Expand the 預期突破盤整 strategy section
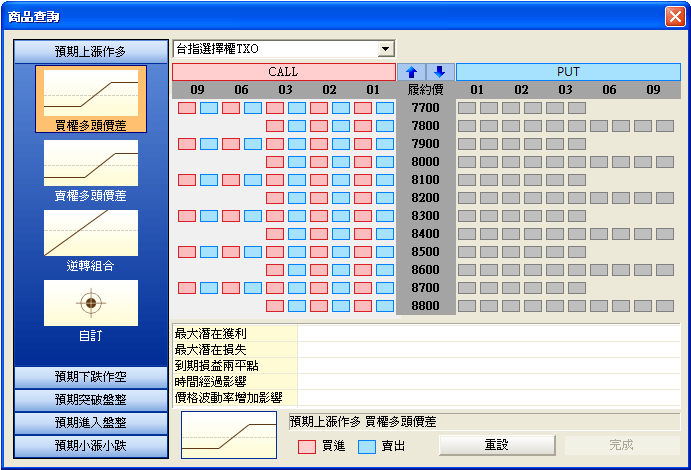Screen dimensions: 691x470 click(90, 400)
